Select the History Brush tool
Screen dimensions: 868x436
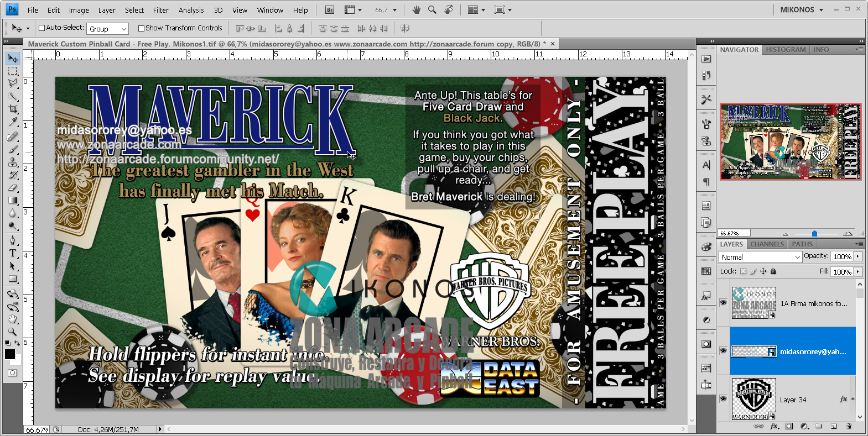click(x=12, y=175)
